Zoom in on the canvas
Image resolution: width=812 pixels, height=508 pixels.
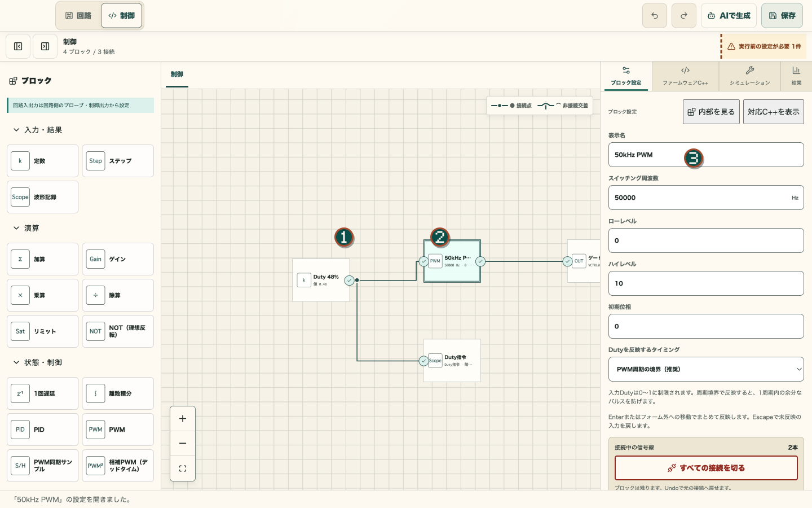[x=183, y=419]
